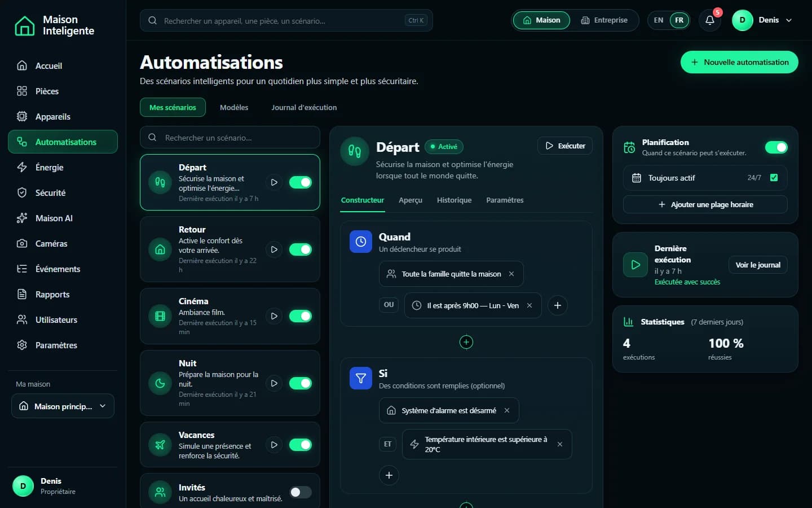Click the Quand clock icon
The height and width of the screenshot is (508, 812).
point(361,242)
